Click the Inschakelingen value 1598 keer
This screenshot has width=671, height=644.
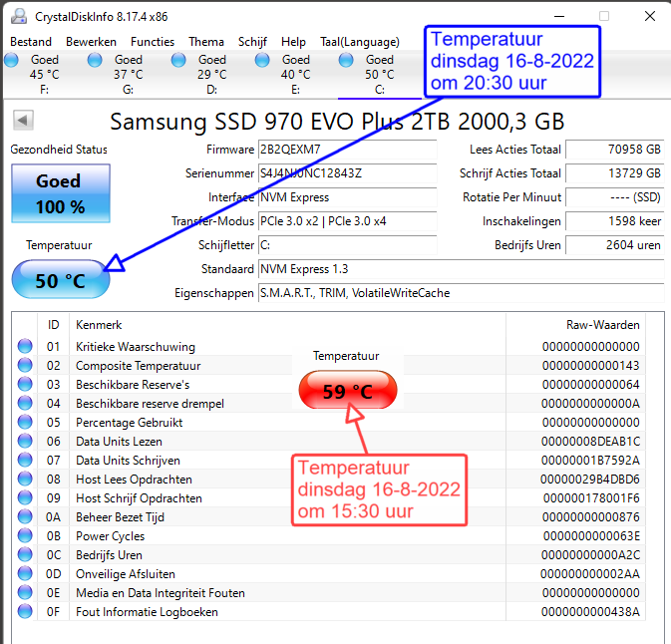[615, 221]
